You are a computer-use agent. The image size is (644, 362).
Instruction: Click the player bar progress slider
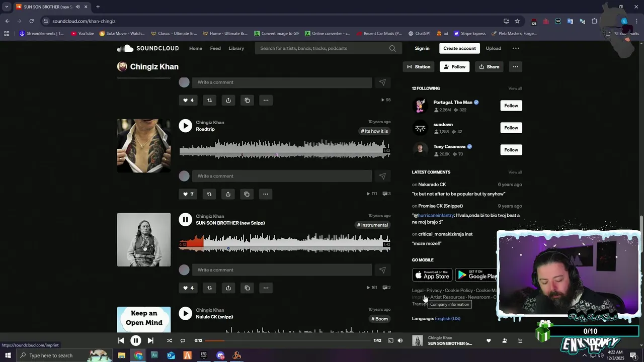288,340
